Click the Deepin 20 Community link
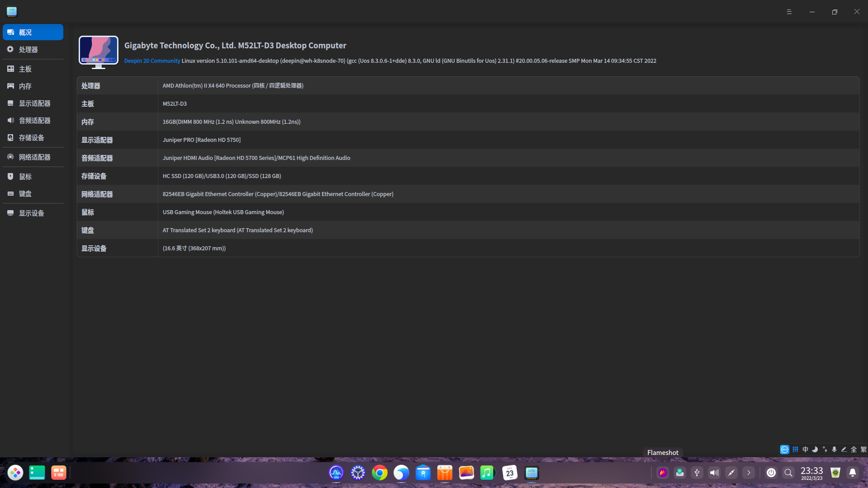This screenshot has width=868, height=488. click(152, 61)
